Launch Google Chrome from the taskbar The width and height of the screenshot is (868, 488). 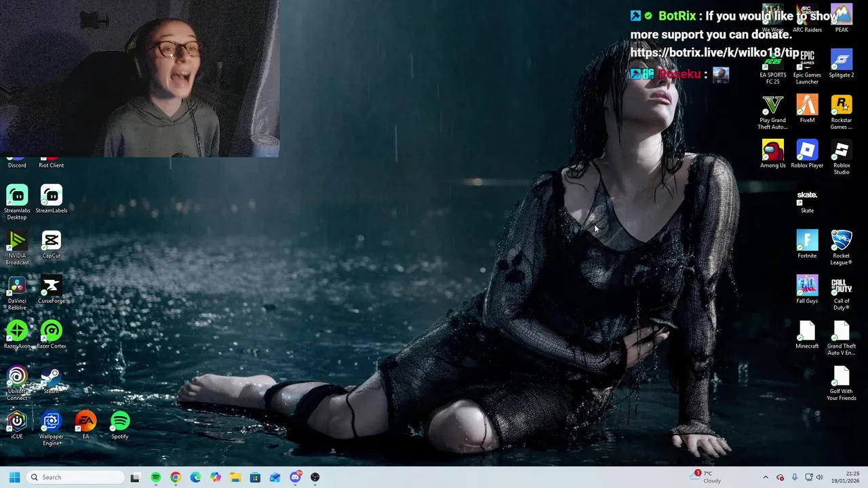click(176, 477)
